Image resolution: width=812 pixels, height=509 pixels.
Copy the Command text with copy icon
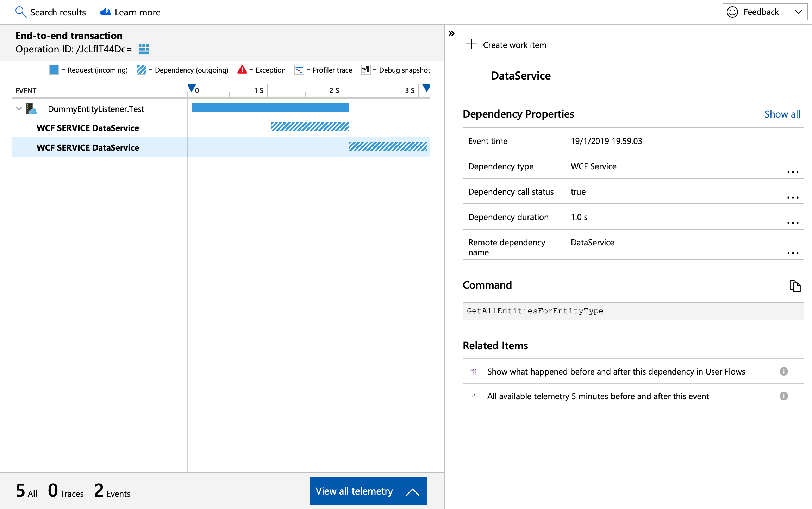point(795,286)
